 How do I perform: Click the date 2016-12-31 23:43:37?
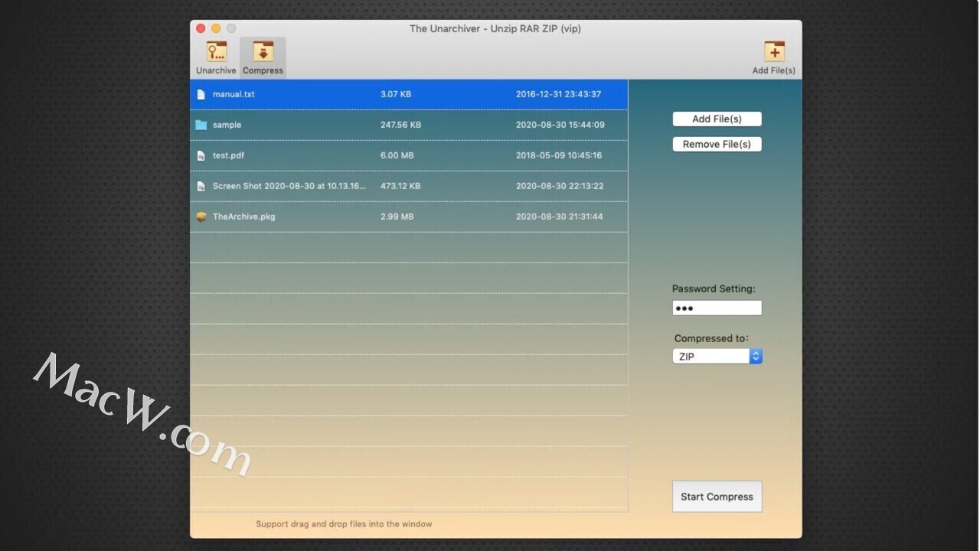pyautogui.click(x=558, y=94)
